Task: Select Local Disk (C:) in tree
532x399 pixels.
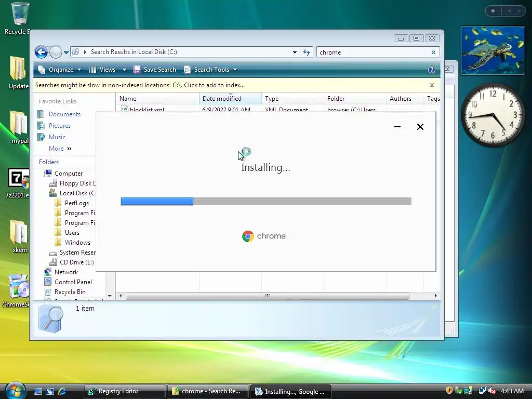Action: [x=72, y=193]
